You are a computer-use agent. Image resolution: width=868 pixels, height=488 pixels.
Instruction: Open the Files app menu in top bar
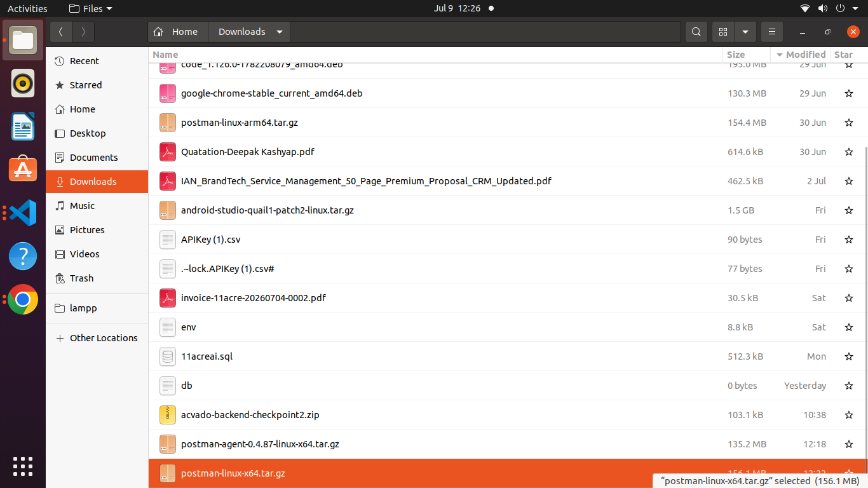90,8
